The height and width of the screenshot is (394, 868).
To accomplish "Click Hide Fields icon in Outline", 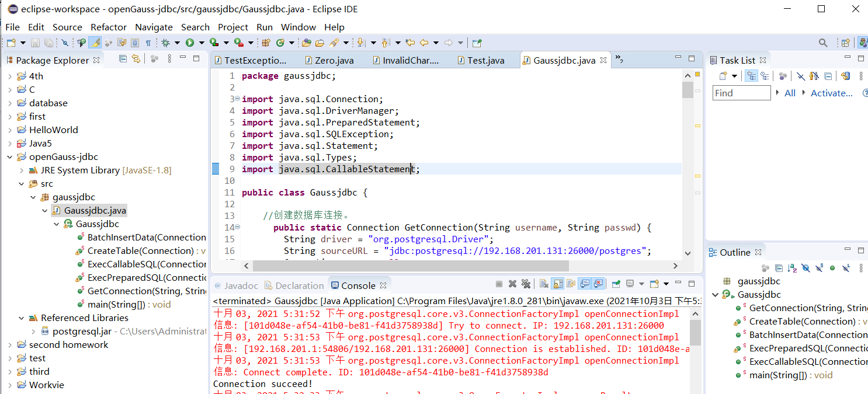I will click(806, 268).
